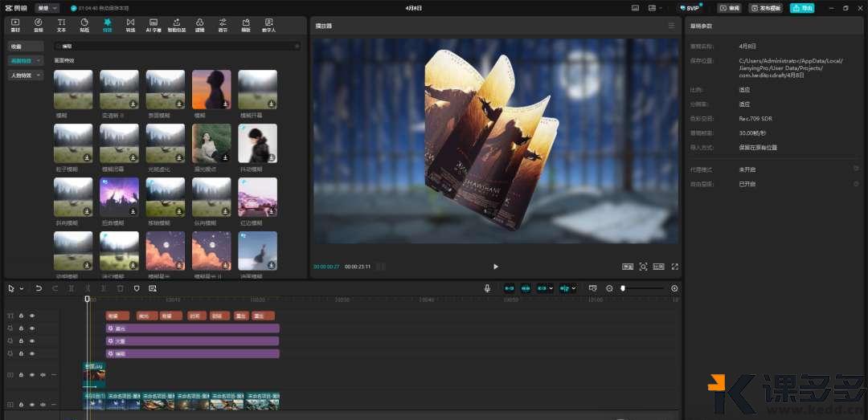This screenshot has height=420, width=868.
Task: Hide the topmost effect track
Action: [32, 328]
